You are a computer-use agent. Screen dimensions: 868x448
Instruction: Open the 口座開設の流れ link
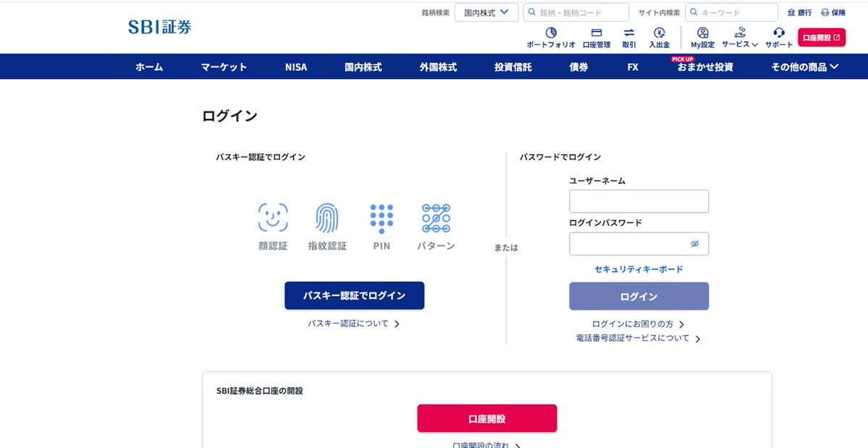tap(486, 444)
